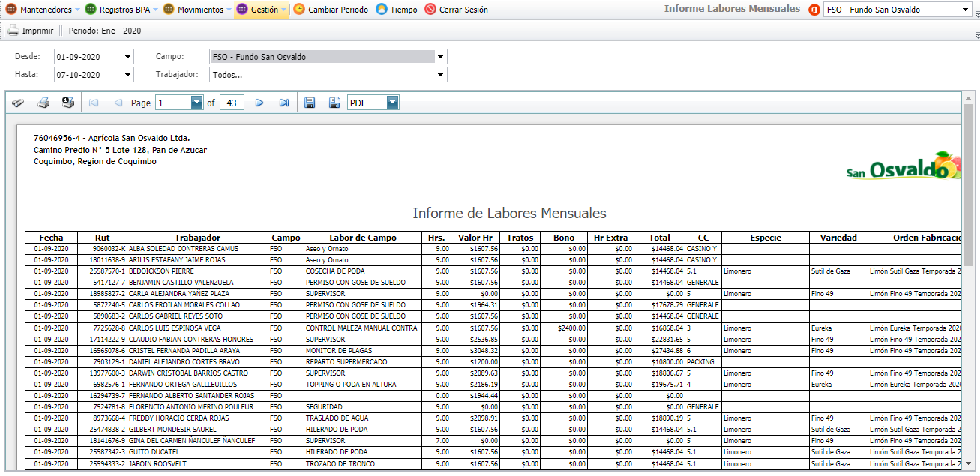This screenshot has width=980, height=476.
Task: Click the Informe de Labores Mensuales report title
Action: 509,214
